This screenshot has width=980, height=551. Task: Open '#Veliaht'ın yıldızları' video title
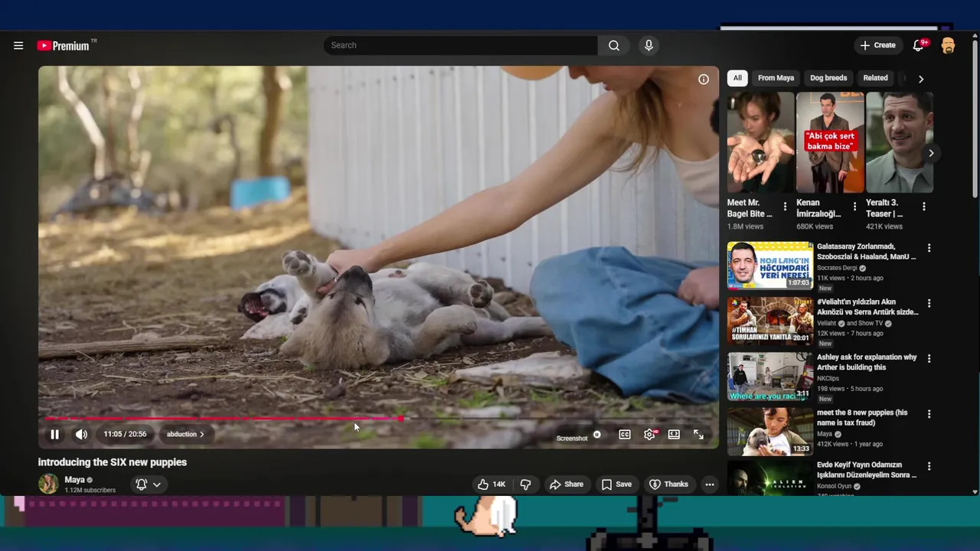pos(867,307)
